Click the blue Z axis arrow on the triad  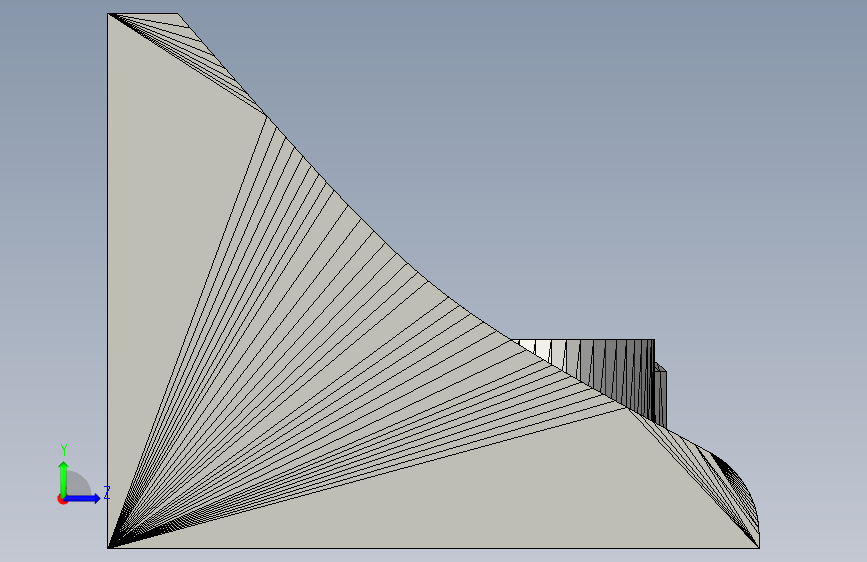(x=84, y=498)
